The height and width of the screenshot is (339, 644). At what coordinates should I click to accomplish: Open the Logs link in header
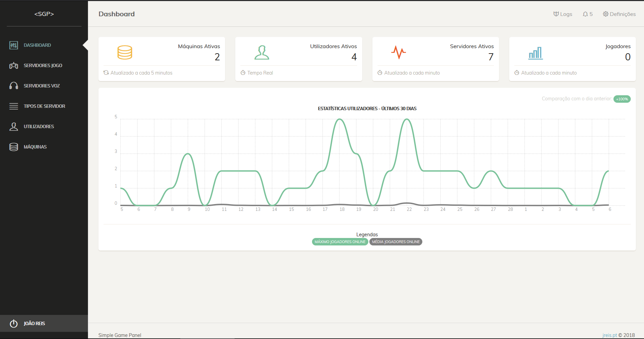click(563, 14)
